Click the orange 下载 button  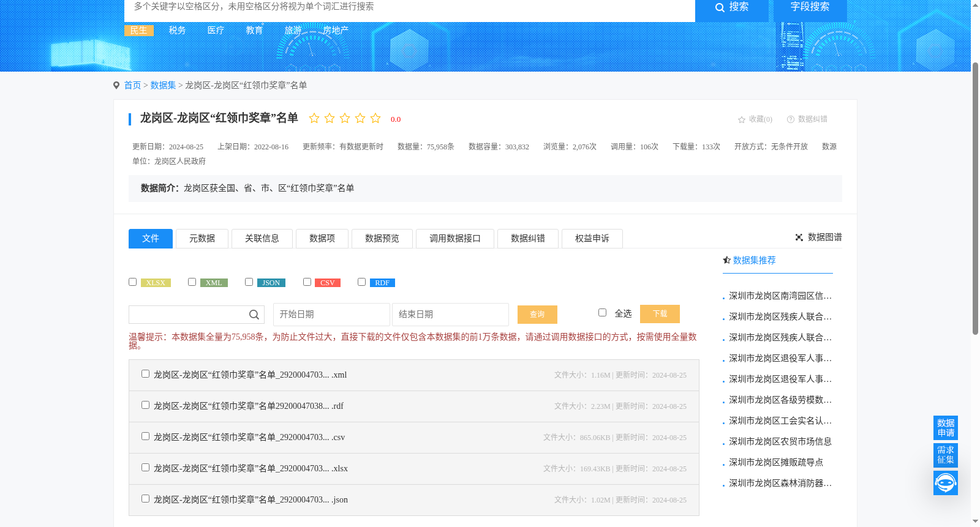click(x=660, y=314)
